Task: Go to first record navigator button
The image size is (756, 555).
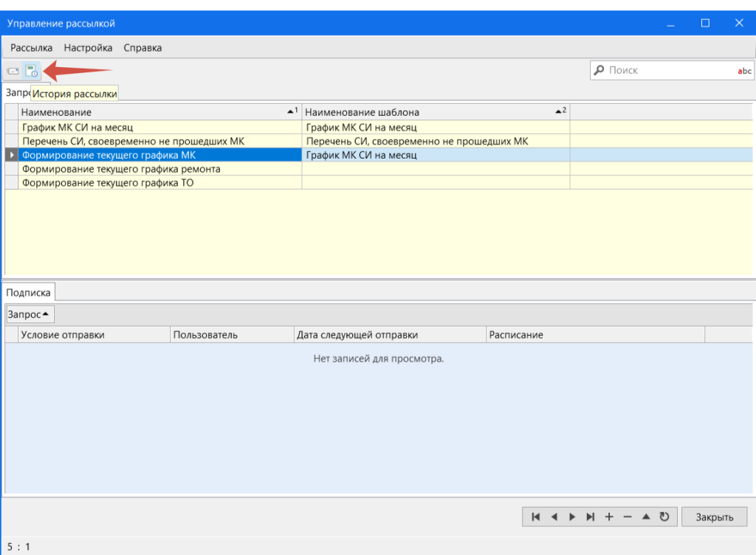Action: 535,517
